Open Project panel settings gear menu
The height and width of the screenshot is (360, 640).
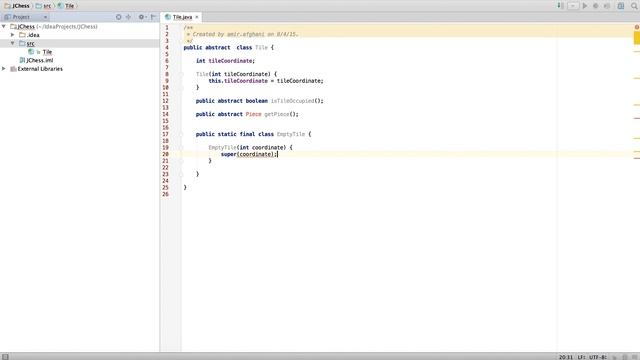coord(142,17)
